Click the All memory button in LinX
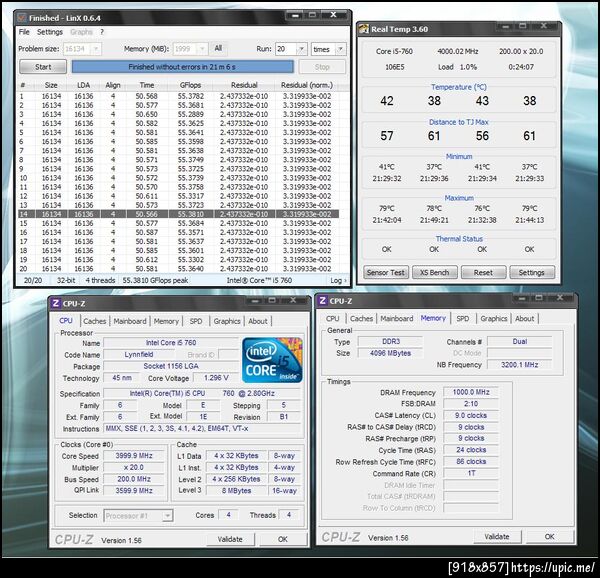 click(x=218, y=48)
